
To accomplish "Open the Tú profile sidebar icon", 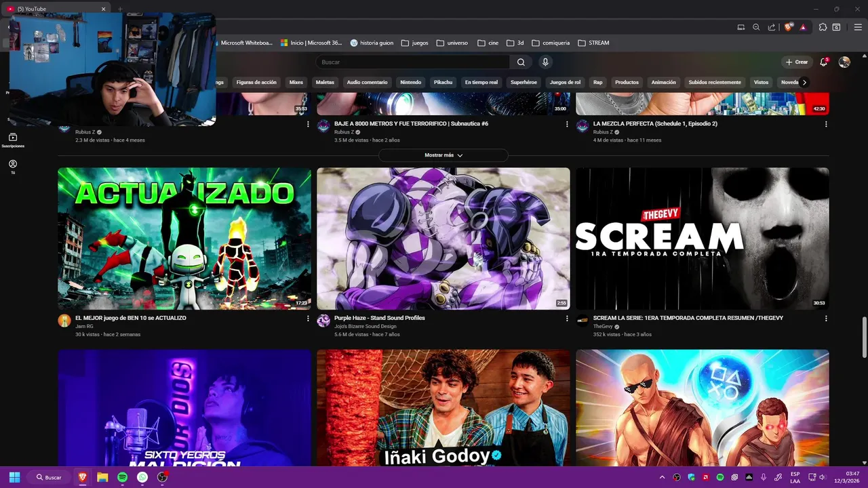I will pyautogui.click(x=13, y=167).
